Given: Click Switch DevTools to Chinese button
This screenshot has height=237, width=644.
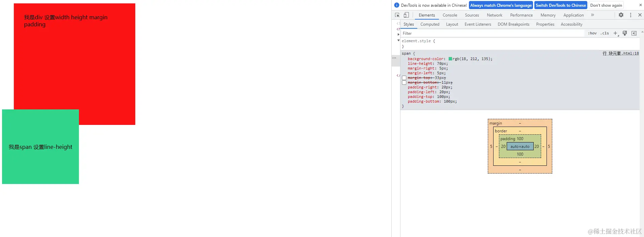Looking at the screenshot, I should coord(561,5).
